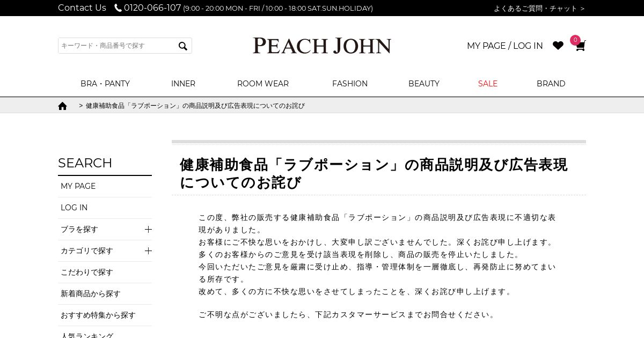
Task: Open the INNER menu
Action: [183, 84]
